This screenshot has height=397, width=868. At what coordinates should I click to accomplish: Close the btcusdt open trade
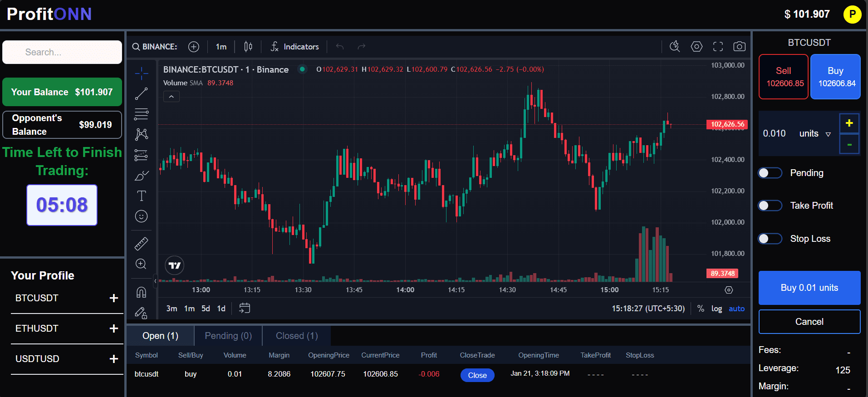coord(477,375)
